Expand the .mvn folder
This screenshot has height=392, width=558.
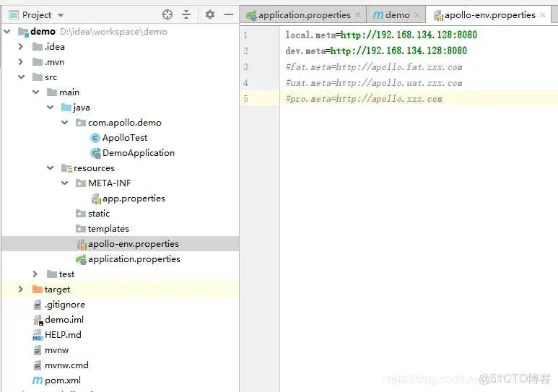click(21, 62)
